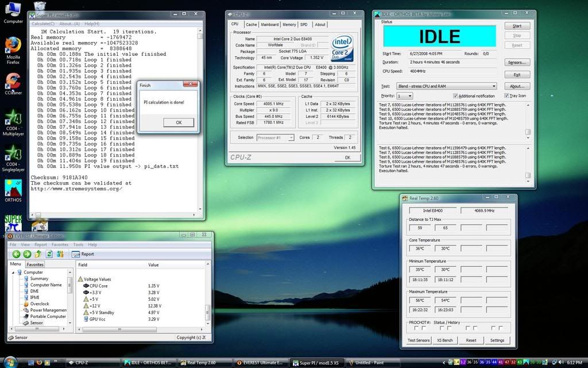
Task: Expand the taskbar quick launch overflow chevron
Action: (56, 362)
